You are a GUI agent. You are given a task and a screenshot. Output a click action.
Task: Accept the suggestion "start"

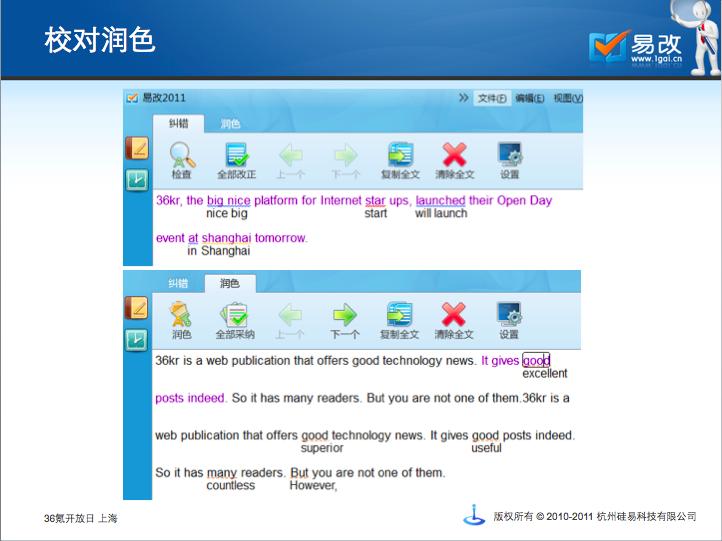[x=376, y=213]
